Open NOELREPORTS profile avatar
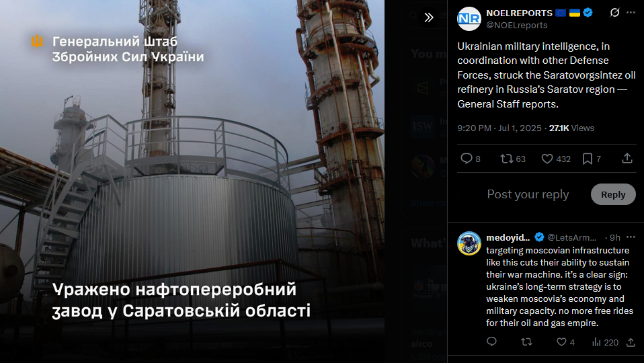Screen dimensions: 644x363 point(469,19)
